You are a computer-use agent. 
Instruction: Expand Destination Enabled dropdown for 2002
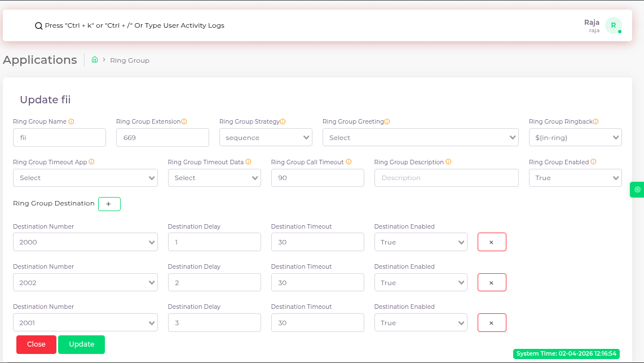[x=421, y=282]
